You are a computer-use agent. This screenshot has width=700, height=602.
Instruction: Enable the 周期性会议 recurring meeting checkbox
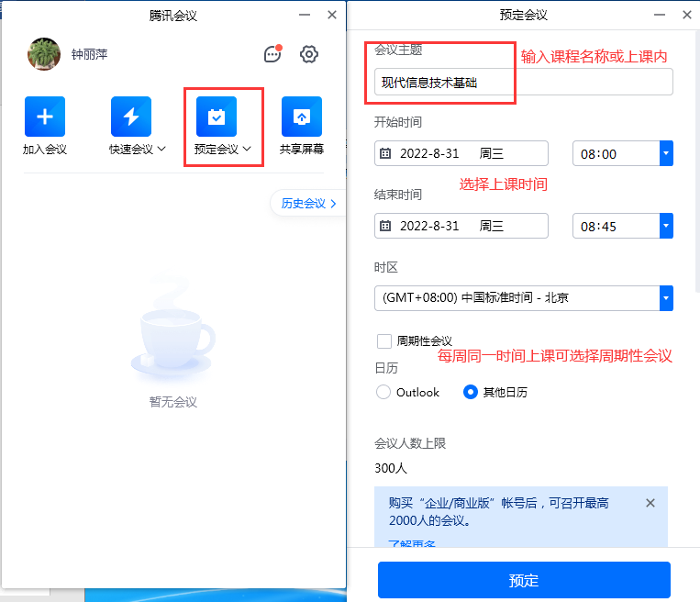[384, 341]
